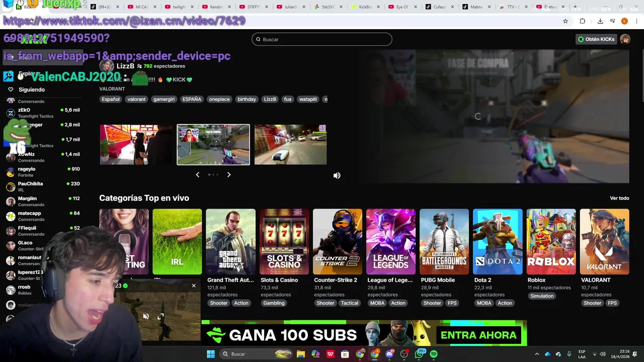Image resolution: width=644 pixels, height=362 pixels.
Task: Open followed channel rageylo
Action: [x=43, y=172]
